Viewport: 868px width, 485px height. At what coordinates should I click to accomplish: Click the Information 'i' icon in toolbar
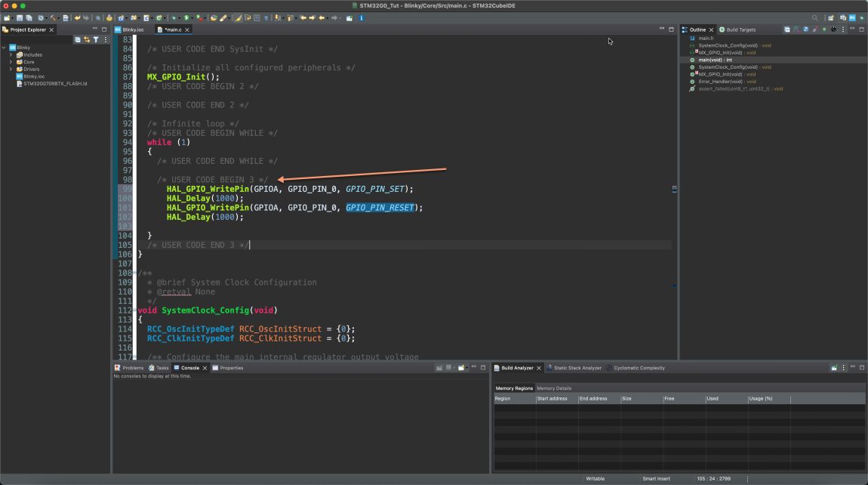[x=361, y=17]
